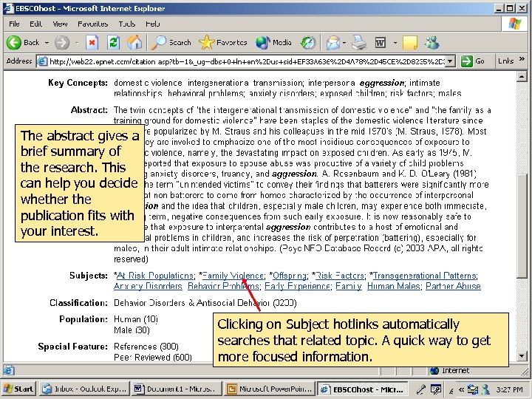Click the scrollbar up arrow

pyautogui.click(x=522, y=77)
